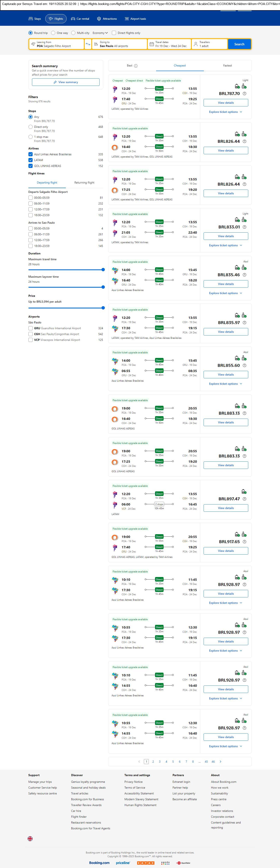This screenshot has height=868, width=280.
Task: Click the price info icon next to BRL787.70
Action: tap(244, 94)
